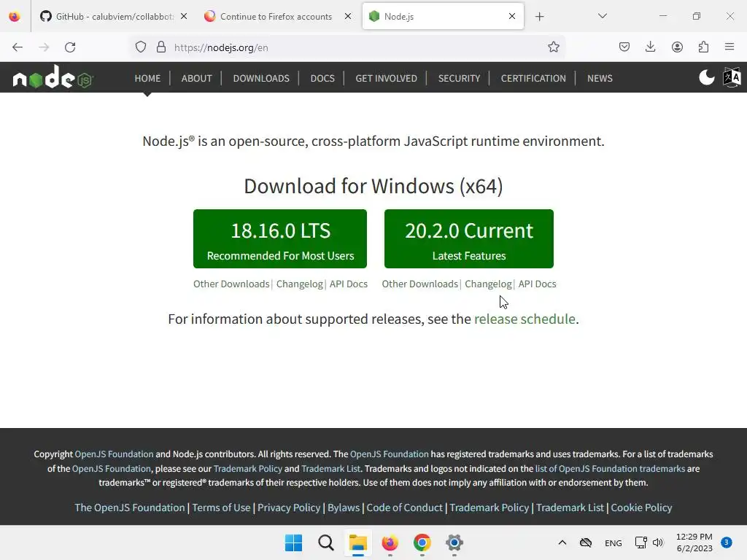Click the Node.js logo
The image size is (747, 560).
[x=53, y=77]
